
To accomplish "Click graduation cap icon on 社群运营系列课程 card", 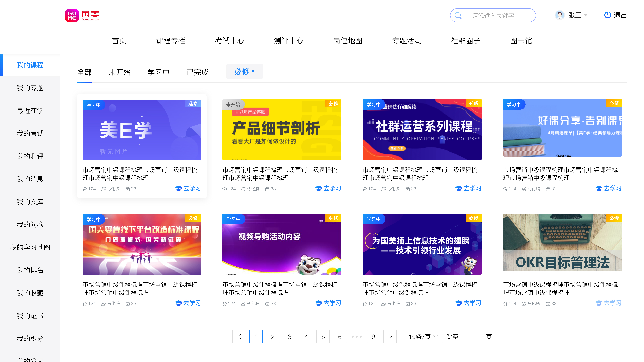I will click(459, 188).
